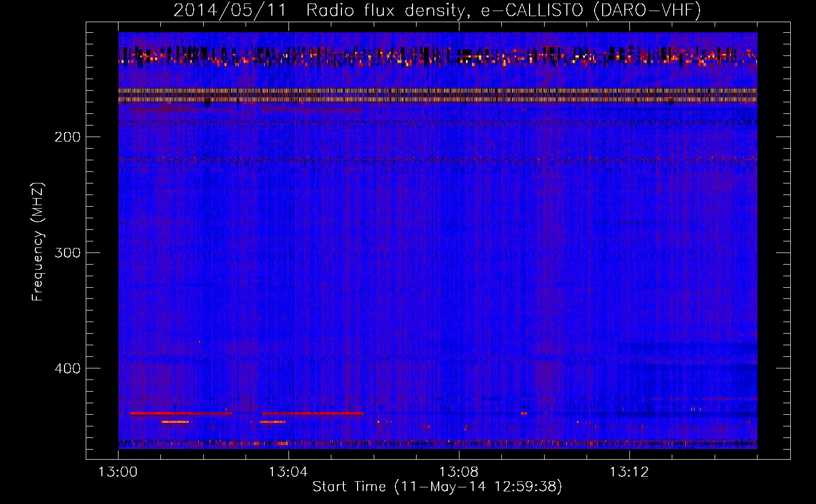
Task: Click the 'Start Time (11-May-14 12:59:38)' axis label
Action: point(437,487)
